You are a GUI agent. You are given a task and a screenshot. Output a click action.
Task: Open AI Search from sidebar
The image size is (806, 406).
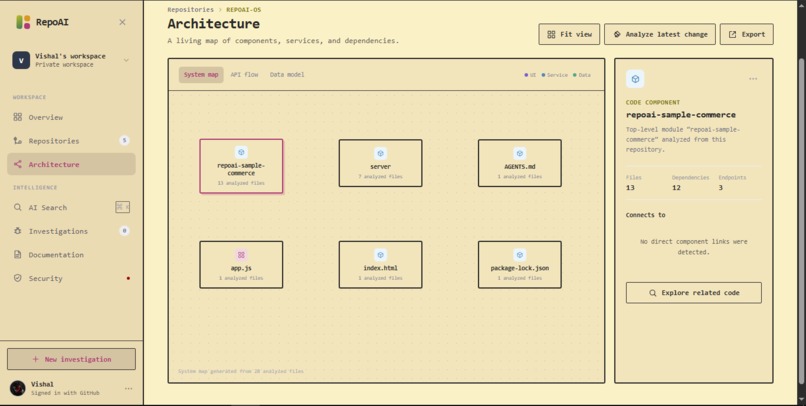coord(71,208)
